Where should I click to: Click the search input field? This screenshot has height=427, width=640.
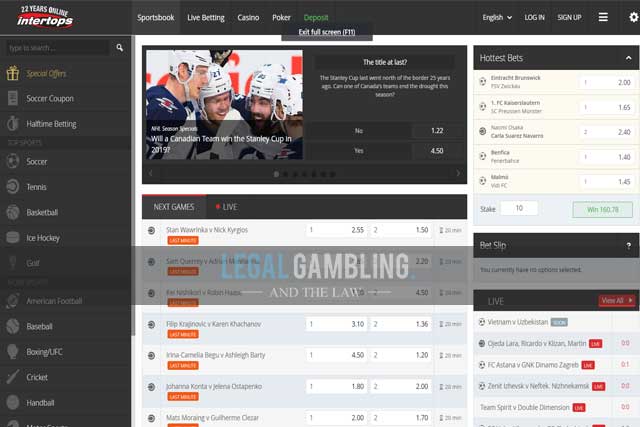[x=57, y=48]
